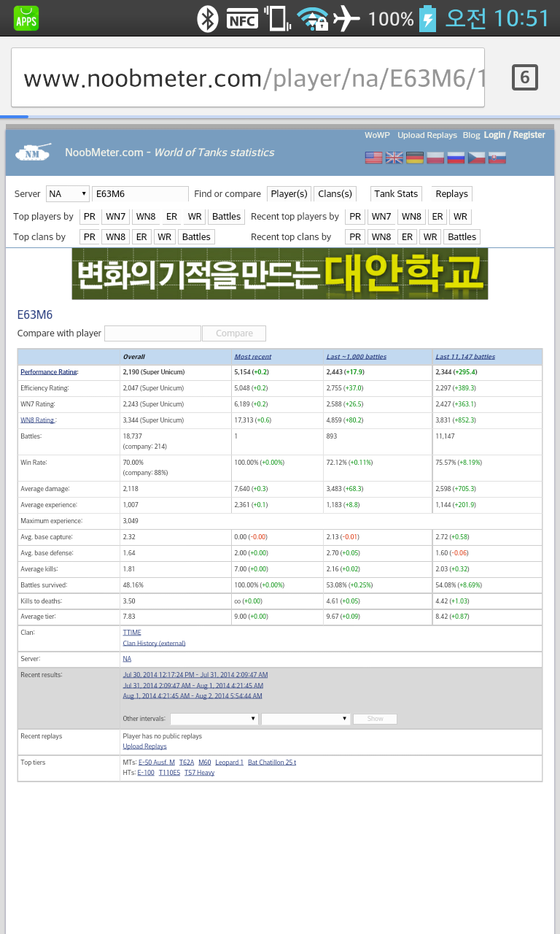Switch language with the German flag

point(415,158)
